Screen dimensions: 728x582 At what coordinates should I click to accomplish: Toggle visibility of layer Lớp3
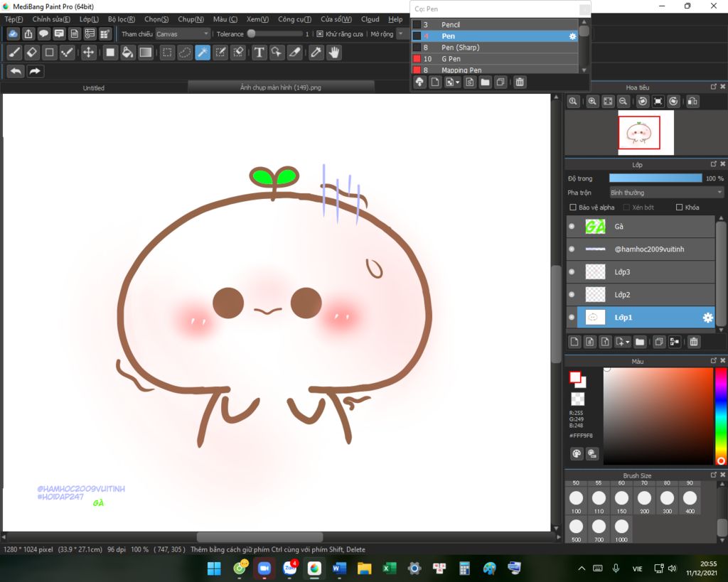point(572,272)
